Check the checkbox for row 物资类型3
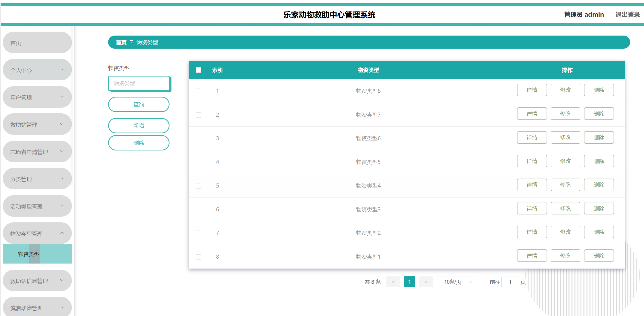Viewport: 644px width, 316px height. (x=198, y=210)
